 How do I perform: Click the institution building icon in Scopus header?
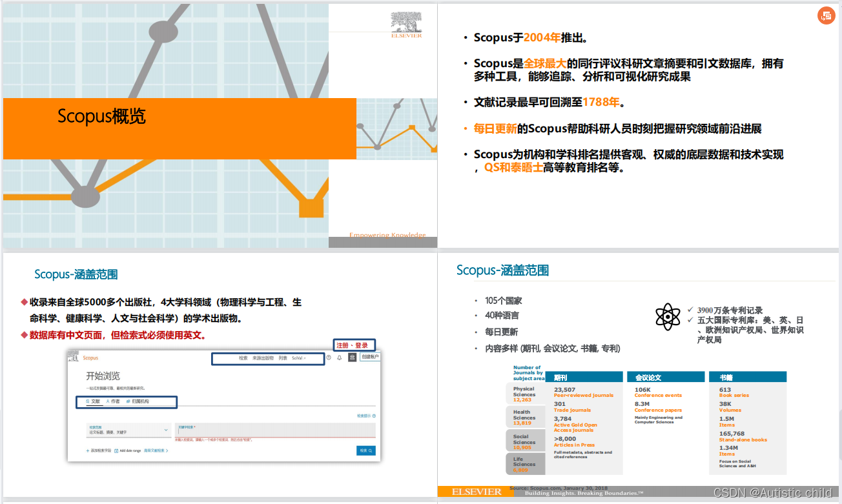tap(352, 358)
